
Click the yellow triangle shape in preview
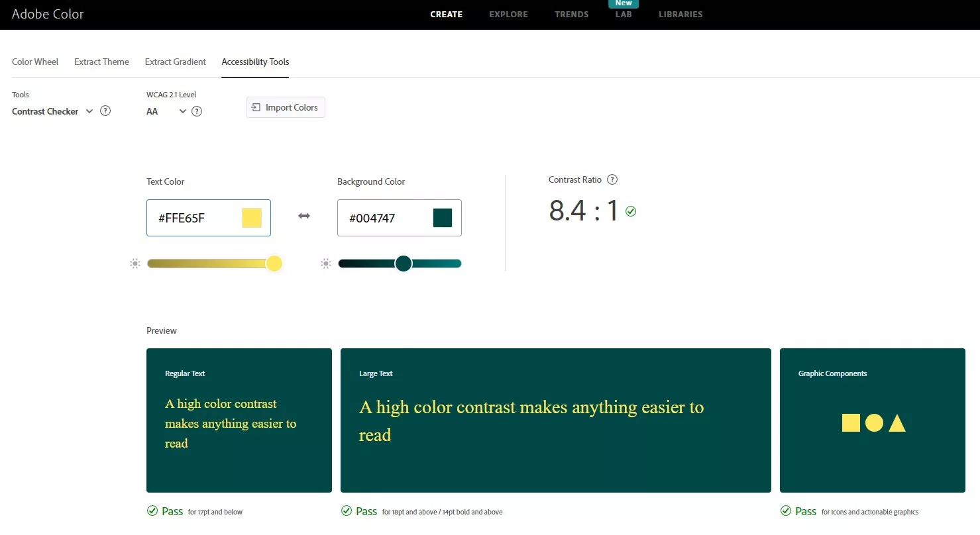pyautogui.click(x=897, y=423)
